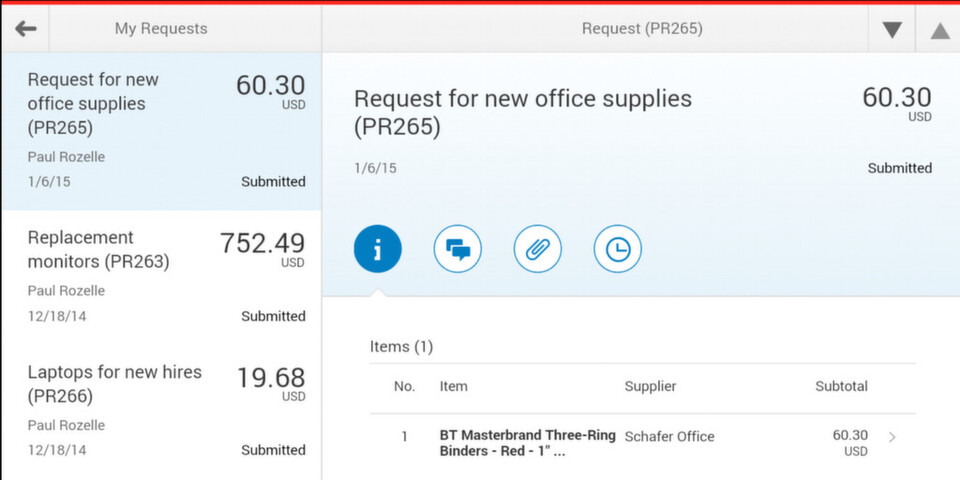The width and height of the screenshot is (960, 480).
Task: Go back using the left arrow icon
Action: pyautogui.click(x=26, y=28)
